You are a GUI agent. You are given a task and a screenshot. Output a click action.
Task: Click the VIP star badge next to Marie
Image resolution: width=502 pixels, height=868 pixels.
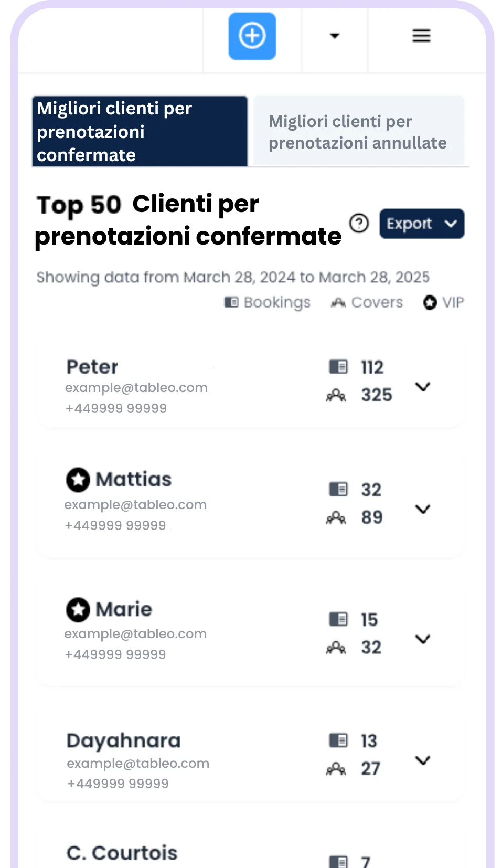pyautogui.click(x=78, y=609)
